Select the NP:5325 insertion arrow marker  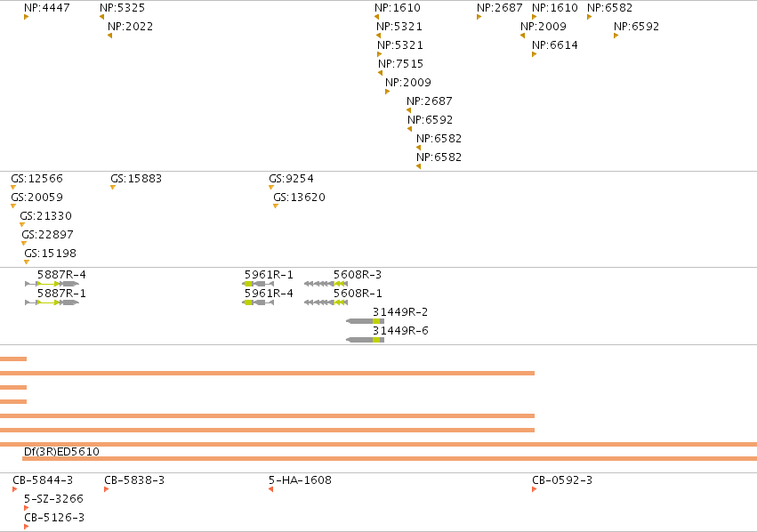(102, 17)
